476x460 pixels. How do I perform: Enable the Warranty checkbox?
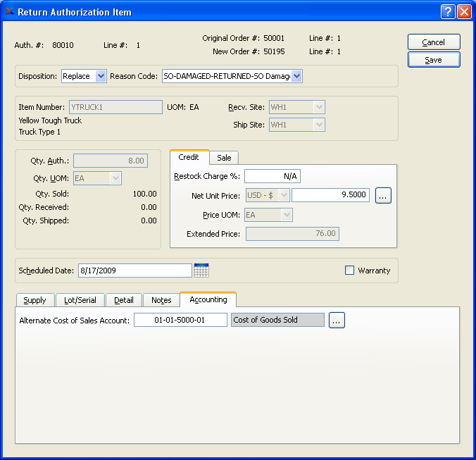tap(350, 271)
